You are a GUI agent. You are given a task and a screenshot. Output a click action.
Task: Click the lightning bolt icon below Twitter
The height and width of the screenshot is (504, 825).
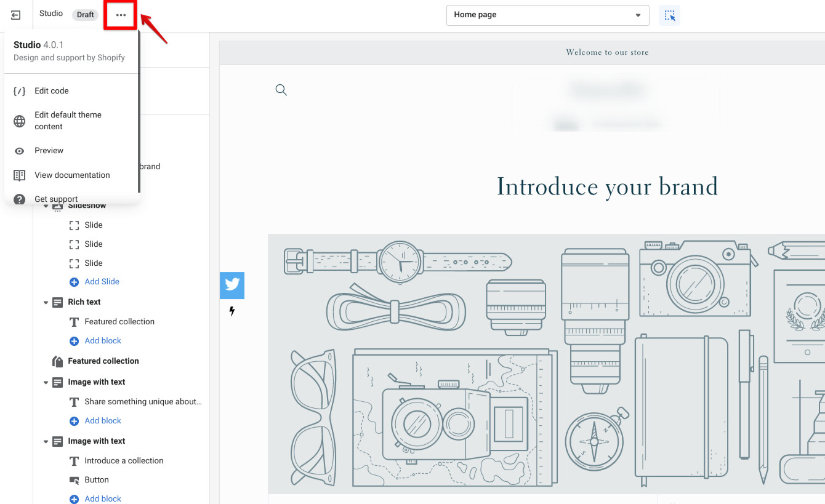pos(232,311)
